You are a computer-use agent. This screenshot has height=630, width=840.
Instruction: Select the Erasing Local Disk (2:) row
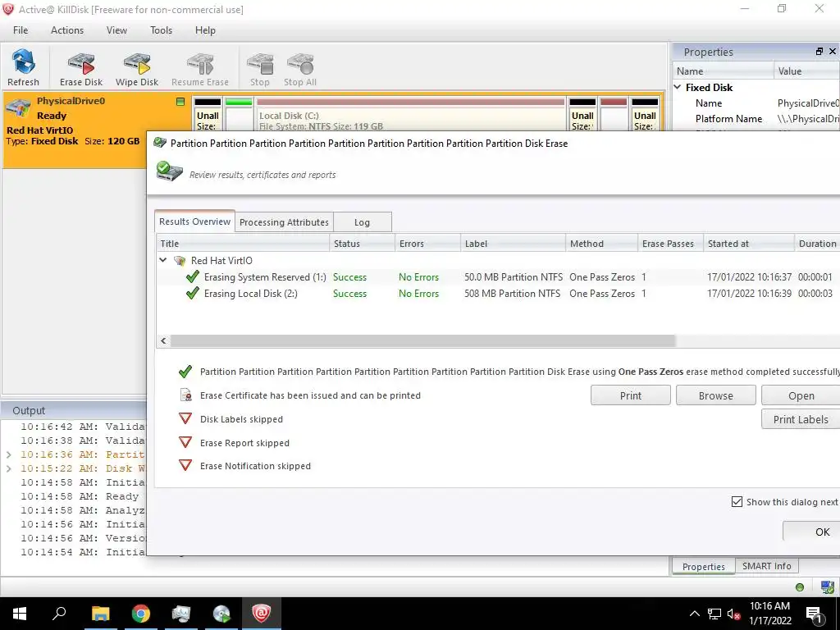(498, 294)
